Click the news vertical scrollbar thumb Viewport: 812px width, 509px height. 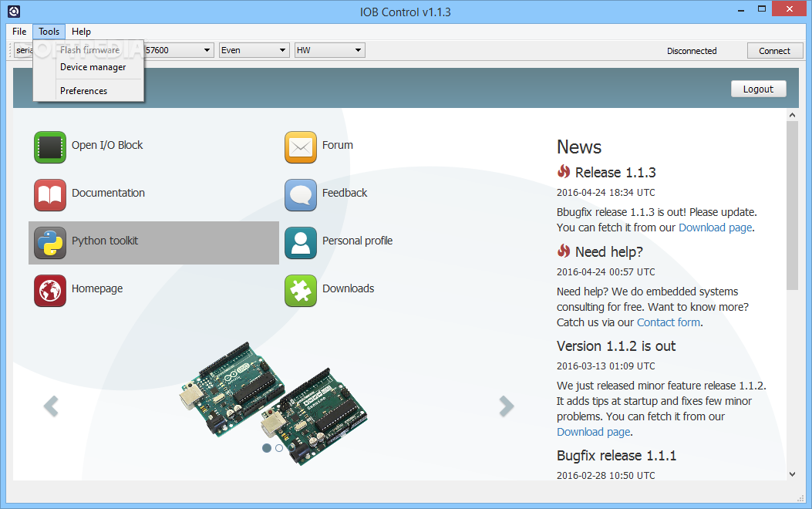pyautogui.click(x=792, y=206)
